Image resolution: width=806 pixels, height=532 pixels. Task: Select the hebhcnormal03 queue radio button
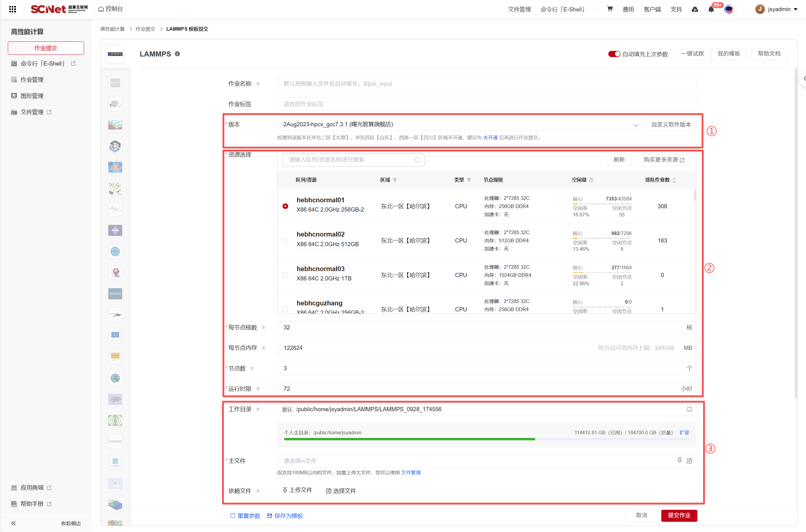(x=285, y=275)
